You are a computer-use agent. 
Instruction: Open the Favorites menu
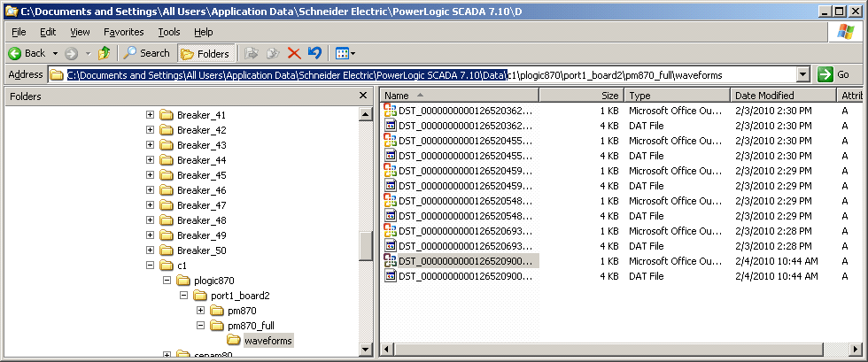click(x=124, y=32)
